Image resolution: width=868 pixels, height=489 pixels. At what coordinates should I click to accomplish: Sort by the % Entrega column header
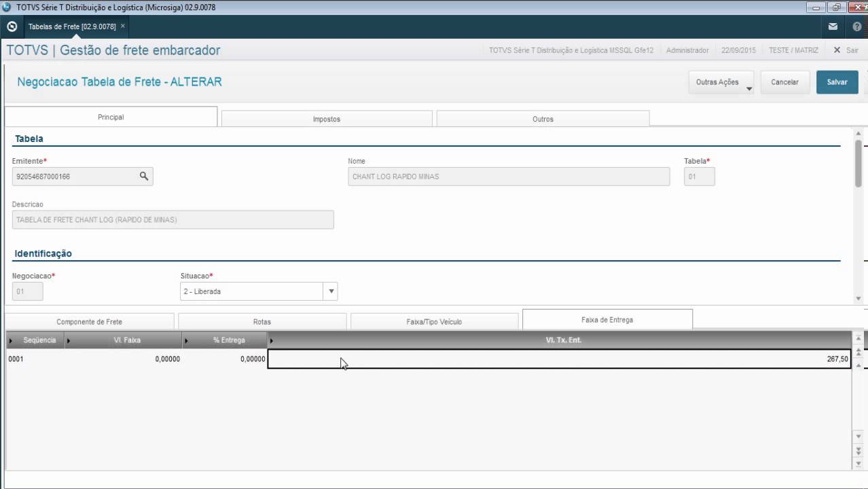click(225, 340)
